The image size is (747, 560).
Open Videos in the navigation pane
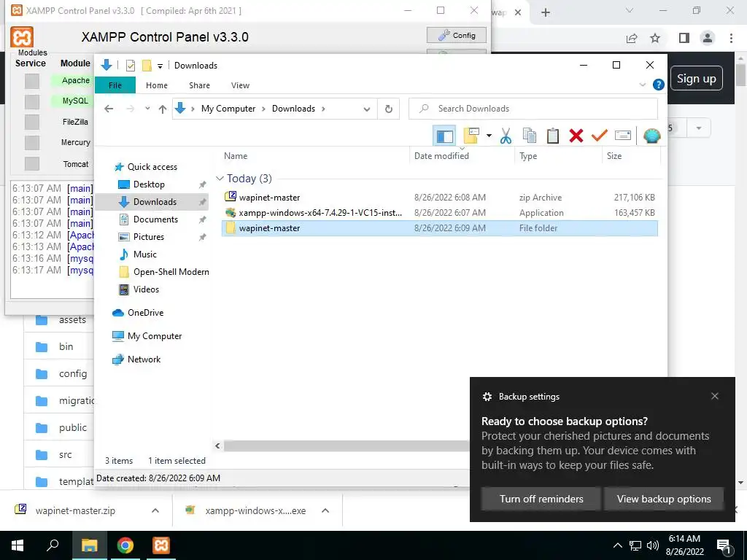point(146,289)
